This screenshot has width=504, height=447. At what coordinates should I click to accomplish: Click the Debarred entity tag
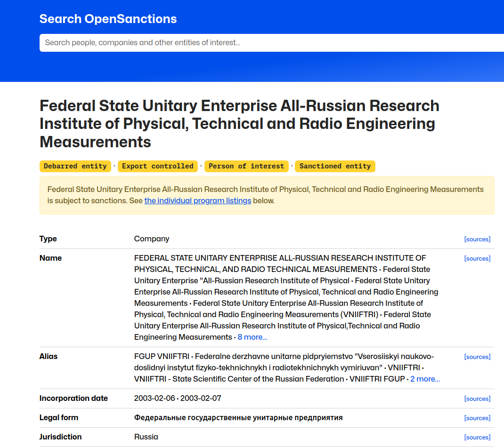coord(75,167)
